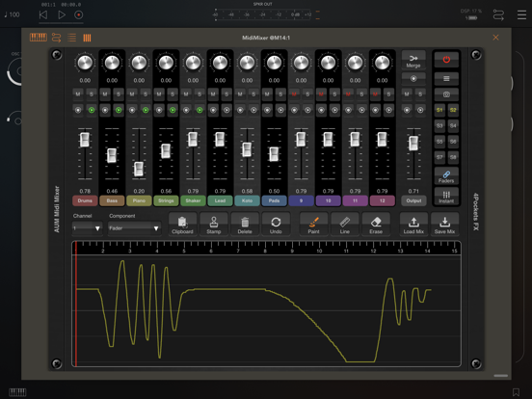Screen dimensions: 532x399
Task: Start playback with the play button
Action: click(x=62, y=14)
